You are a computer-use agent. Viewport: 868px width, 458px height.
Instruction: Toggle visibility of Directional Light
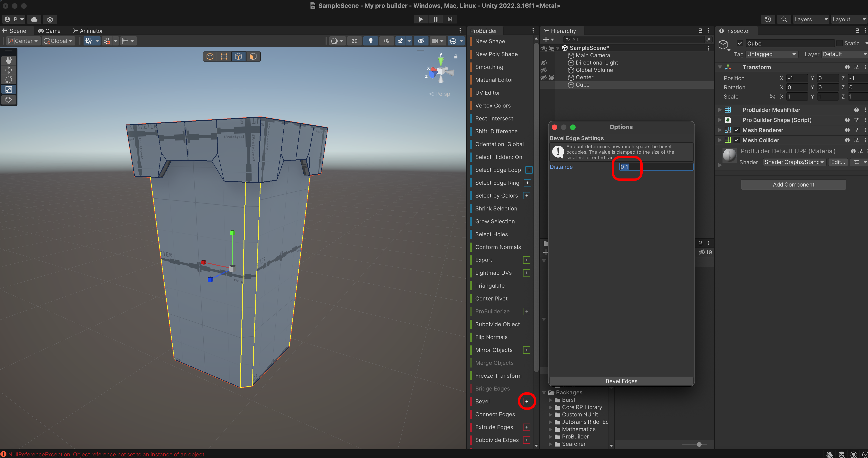point(543,63)
